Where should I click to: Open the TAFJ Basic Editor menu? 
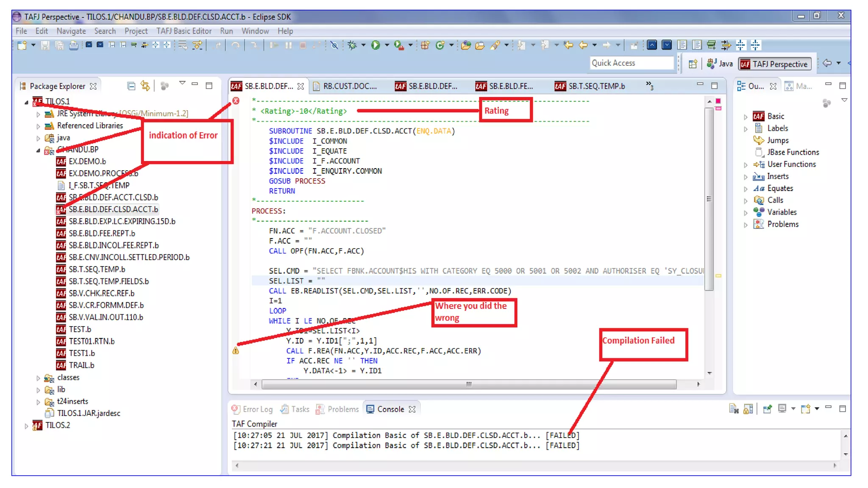(184, 31)
